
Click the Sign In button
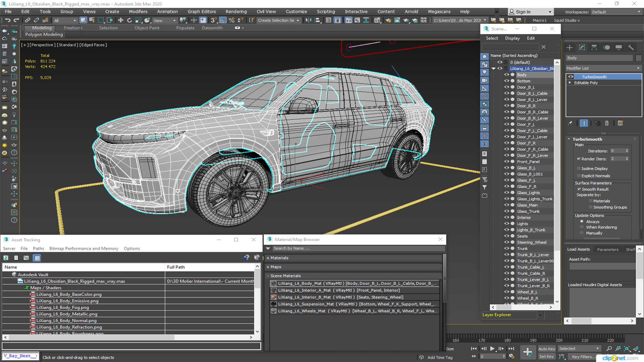pos(531,12)
